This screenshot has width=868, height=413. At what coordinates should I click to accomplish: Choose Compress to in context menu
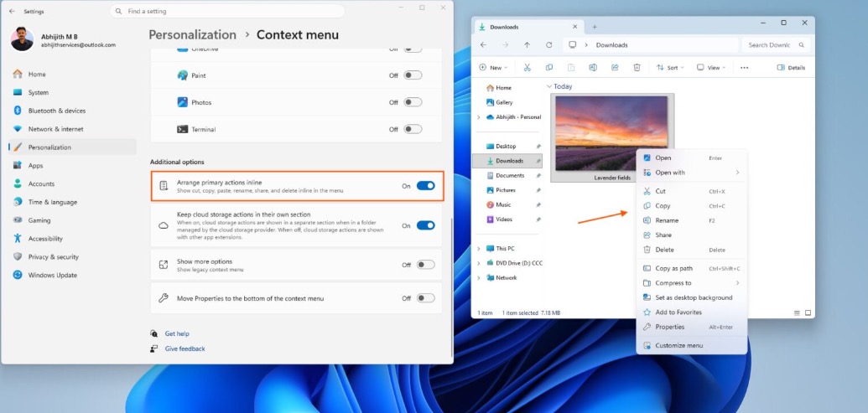tap(692, 283)
